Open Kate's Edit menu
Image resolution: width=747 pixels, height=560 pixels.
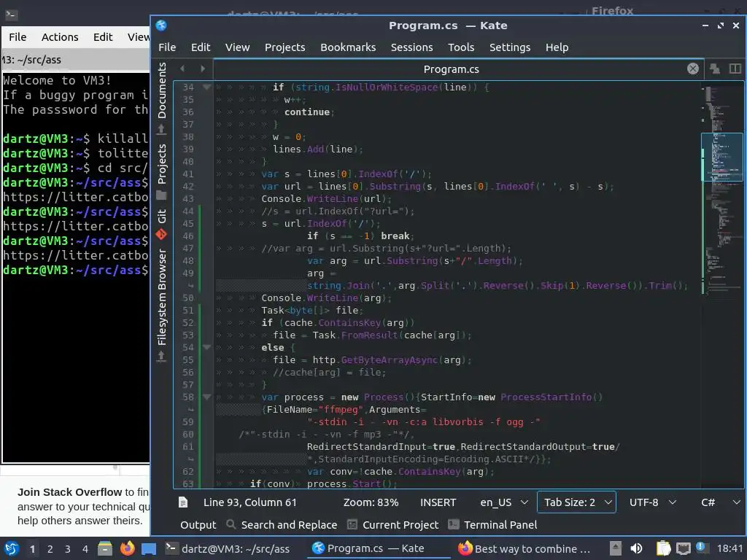tap(201, 47)
